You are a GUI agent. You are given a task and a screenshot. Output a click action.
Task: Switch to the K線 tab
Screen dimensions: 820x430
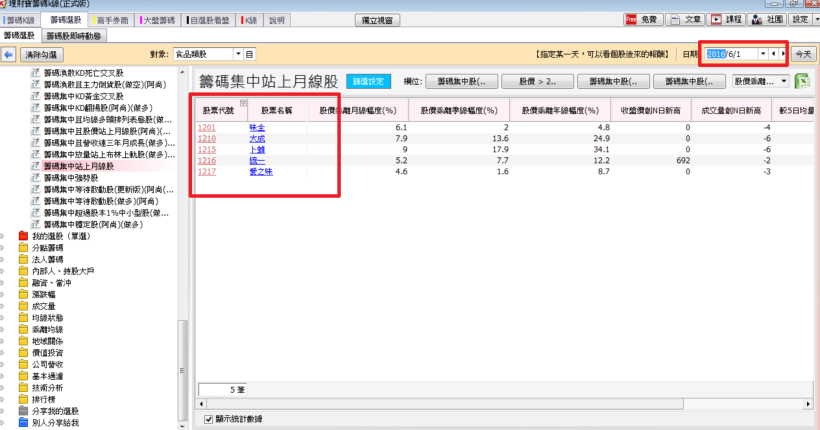[x=249, y=20]
